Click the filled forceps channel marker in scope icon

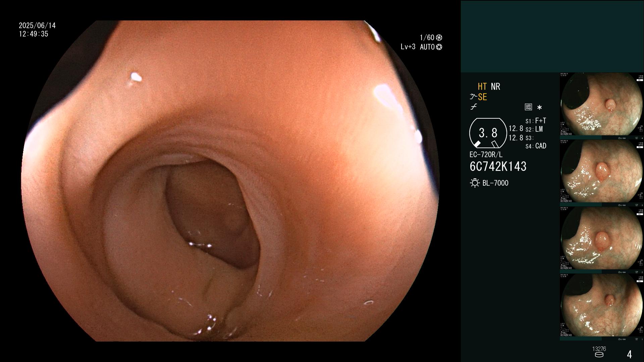tap(477, 144)
